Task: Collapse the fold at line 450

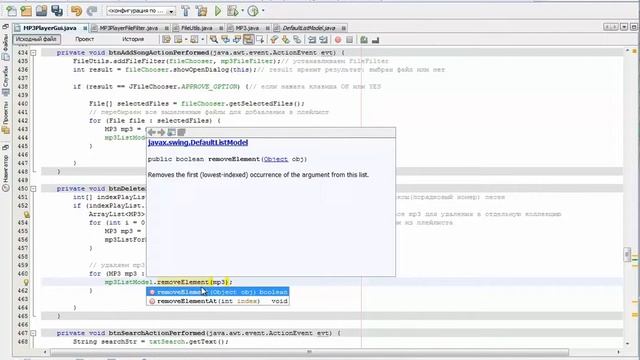Action: 33,189
